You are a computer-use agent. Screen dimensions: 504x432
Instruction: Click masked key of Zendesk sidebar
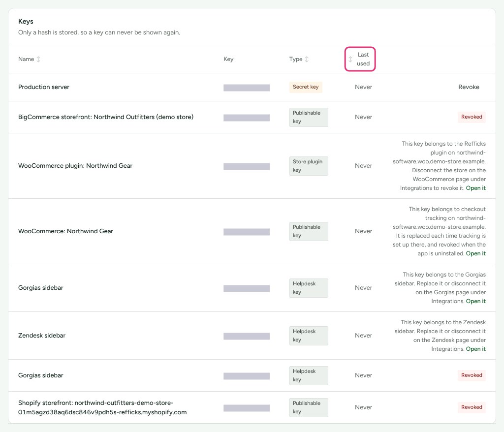click(x=247, y=336)
